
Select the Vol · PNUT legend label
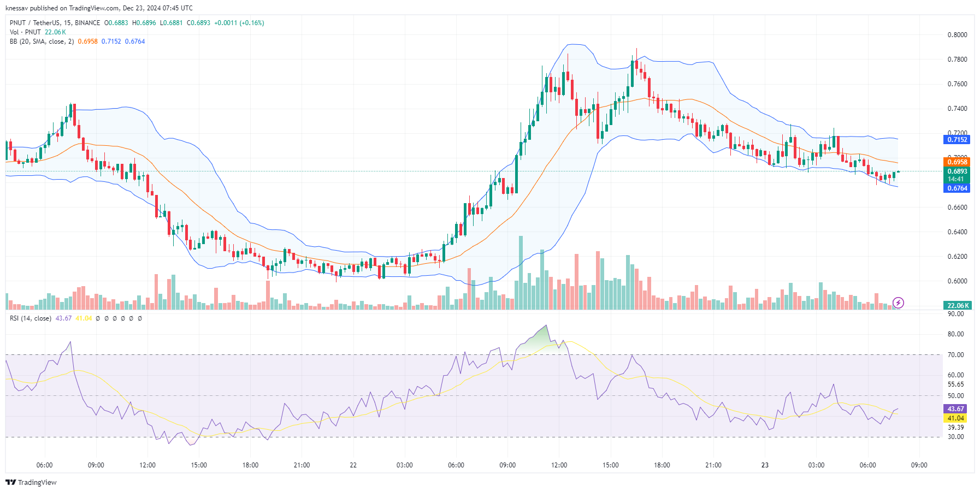click(x=25, y=32)
